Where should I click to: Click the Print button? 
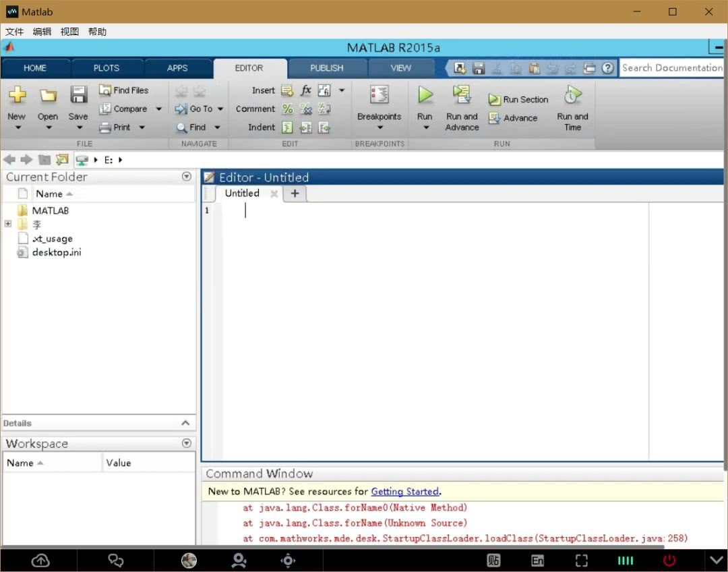tap(115, 127)
